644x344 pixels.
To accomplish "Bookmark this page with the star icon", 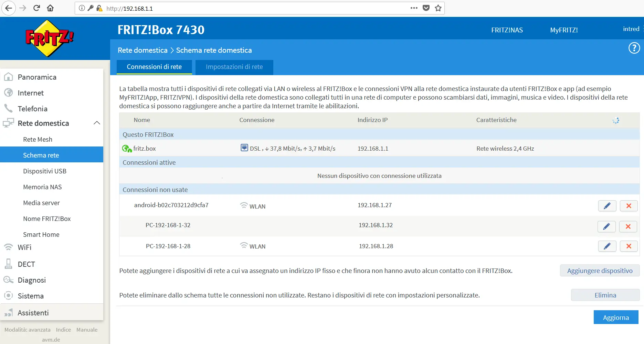I will [x=438, y=8].
